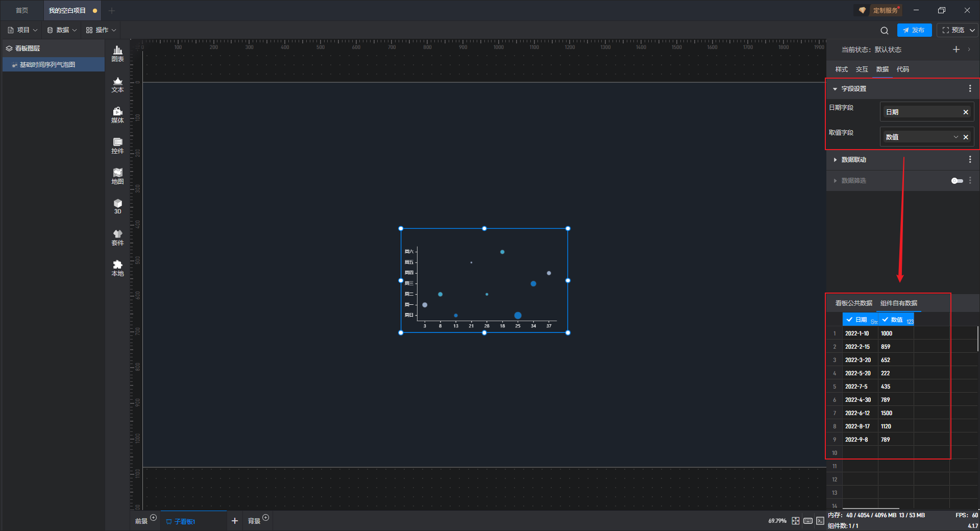Toggle the 日期 column checkbox

(849, 320)
